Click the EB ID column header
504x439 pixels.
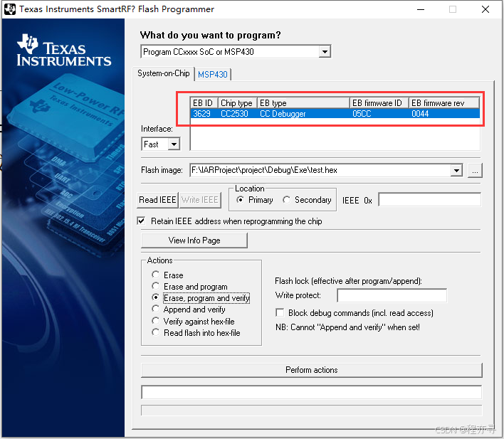(204, 103)
